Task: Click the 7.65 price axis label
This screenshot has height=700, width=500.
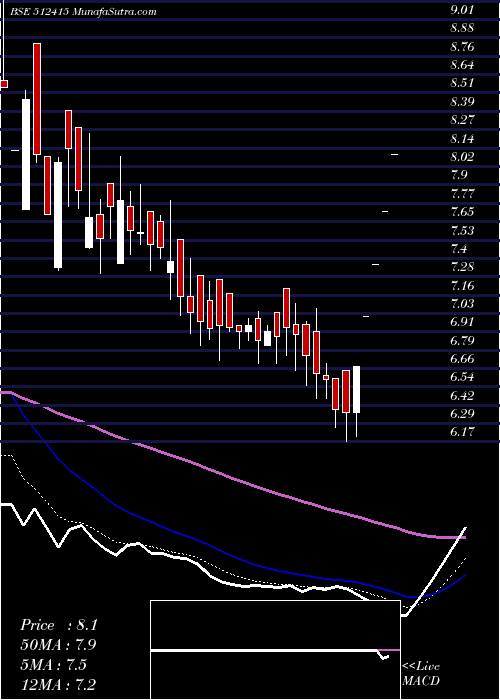Action: click(462, 212)
